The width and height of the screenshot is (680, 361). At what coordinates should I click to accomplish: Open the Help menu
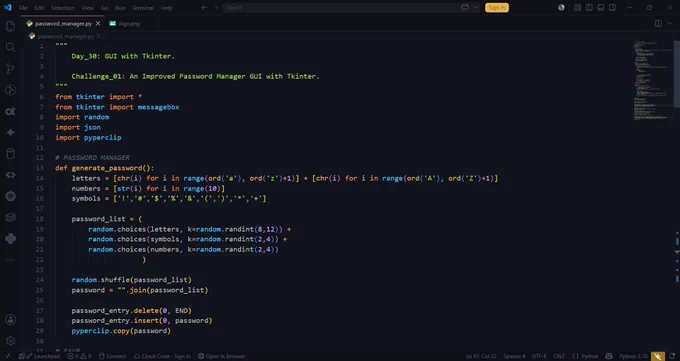[x=167, y=8]
